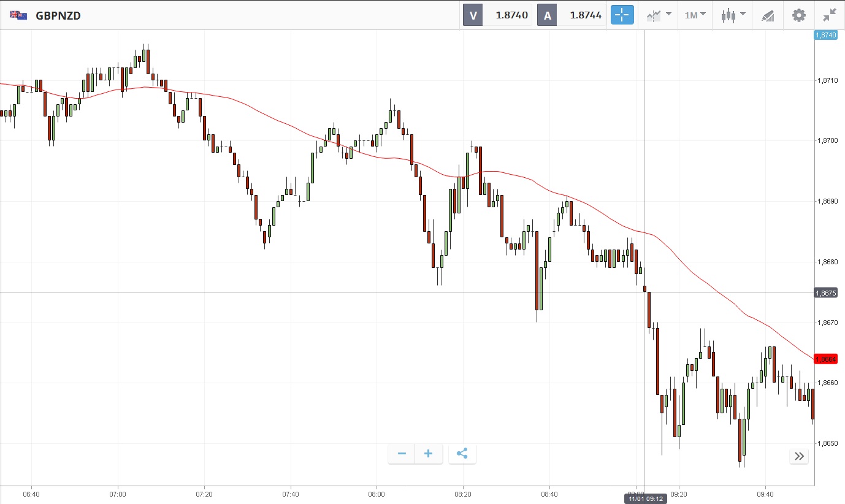Zoom out using the minus button
The width and height of the screenshot is (845, 504).
[402, 454]
